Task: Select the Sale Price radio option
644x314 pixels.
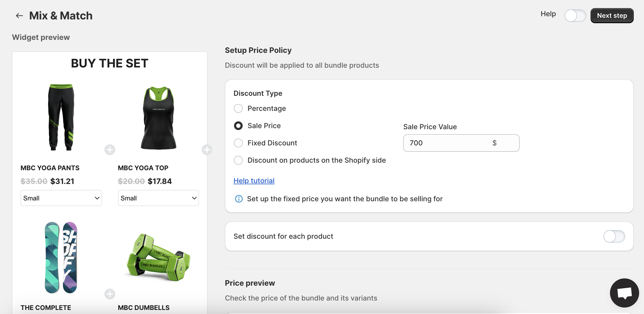Action: pos(238,126)
